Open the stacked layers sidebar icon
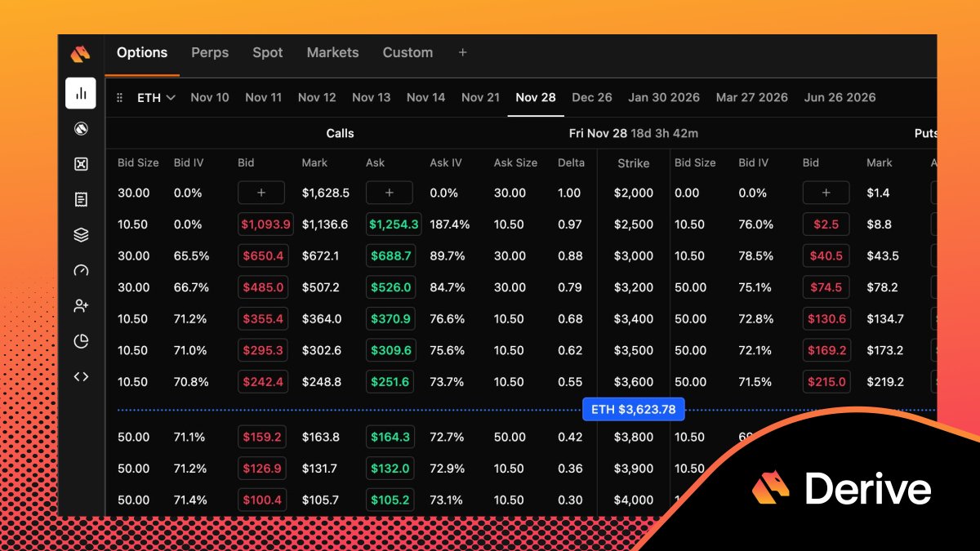 pyautogui.click(x=81, y=235)
